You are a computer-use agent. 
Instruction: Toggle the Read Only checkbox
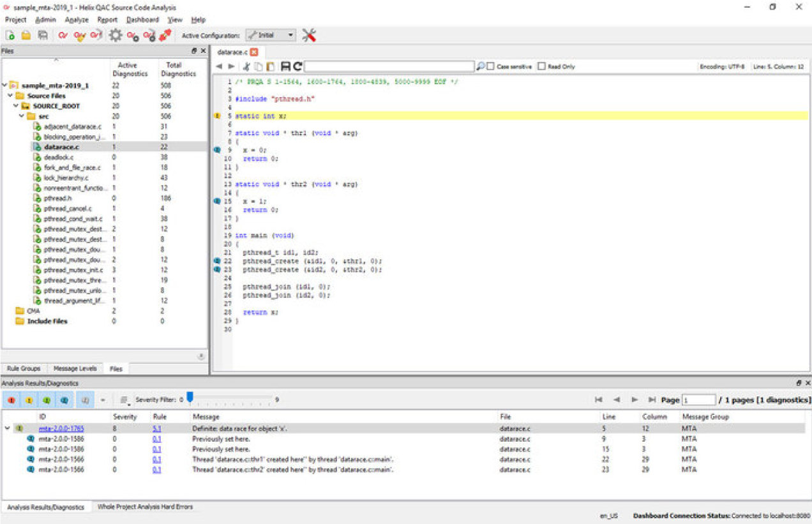click(541, 66)
